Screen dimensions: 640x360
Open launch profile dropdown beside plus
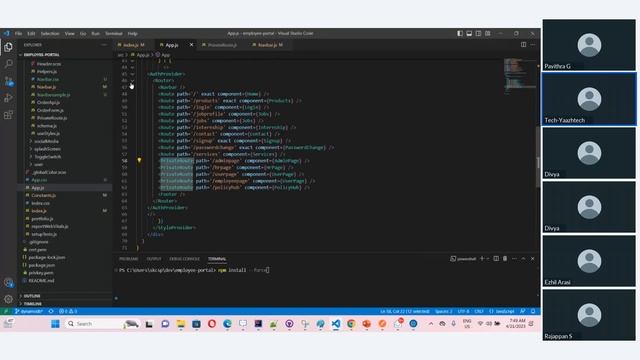coord(488,258)
